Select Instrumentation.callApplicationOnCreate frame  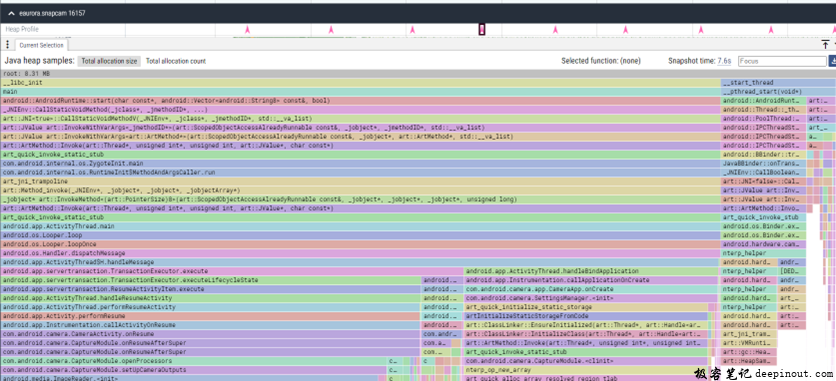(x=592, y=280)
